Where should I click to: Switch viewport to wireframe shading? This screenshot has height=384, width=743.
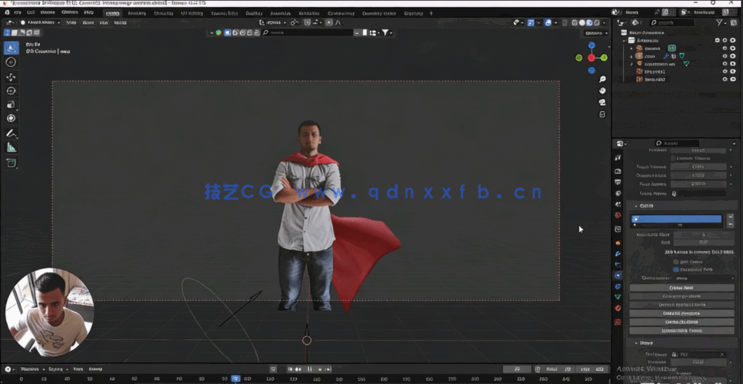tap(575, 22)
